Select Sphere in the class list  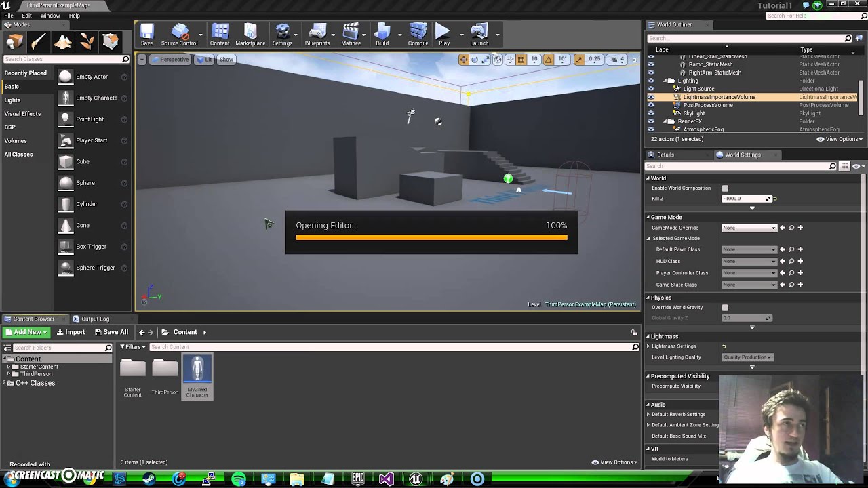coord(93,182)
